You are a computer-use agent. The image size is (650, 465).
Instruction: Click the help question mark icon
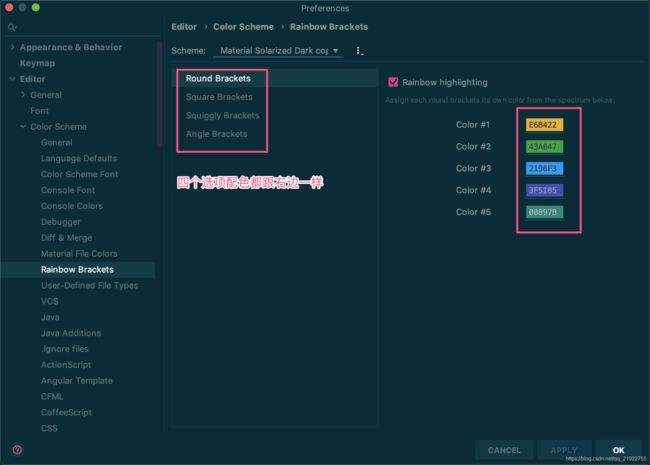pyautogui.click(x=17, y=450)
